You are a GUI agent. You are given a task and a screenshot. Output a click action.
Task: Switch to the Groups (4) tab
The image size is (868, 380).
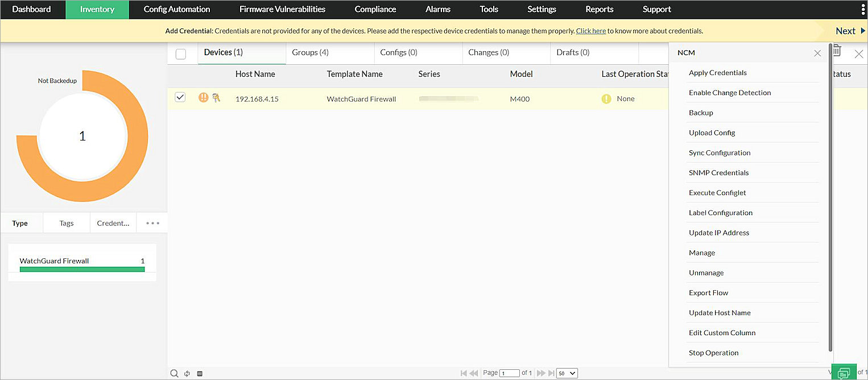310,52
